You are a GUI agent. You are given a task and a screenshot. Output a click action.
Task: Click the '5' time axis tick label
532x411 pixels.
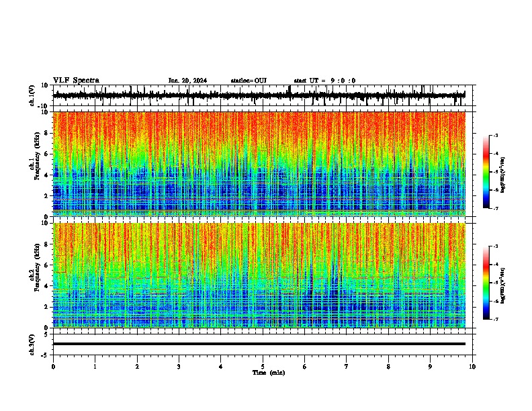pyautogui.click(x=263, y=366)
